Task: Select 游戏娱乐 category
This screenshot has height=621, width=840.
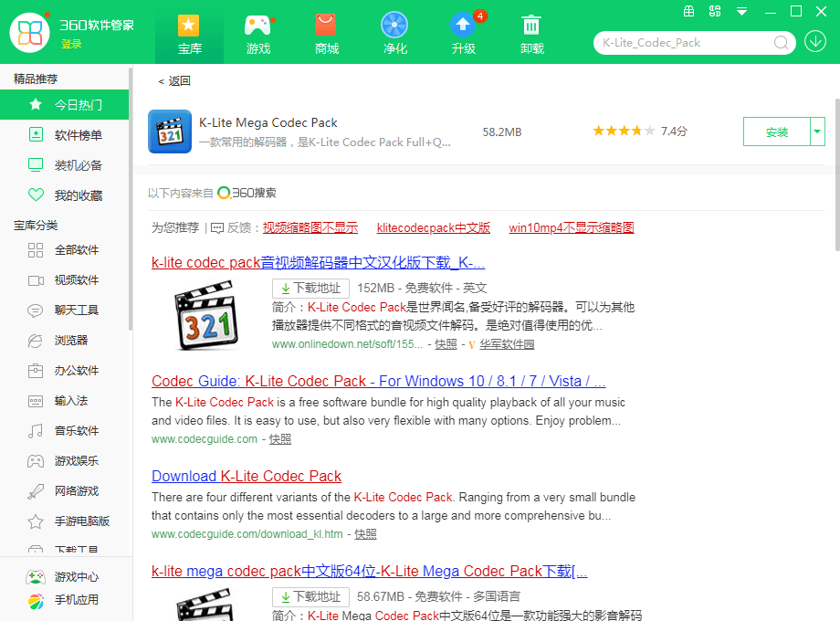Action: click(64, 460)
